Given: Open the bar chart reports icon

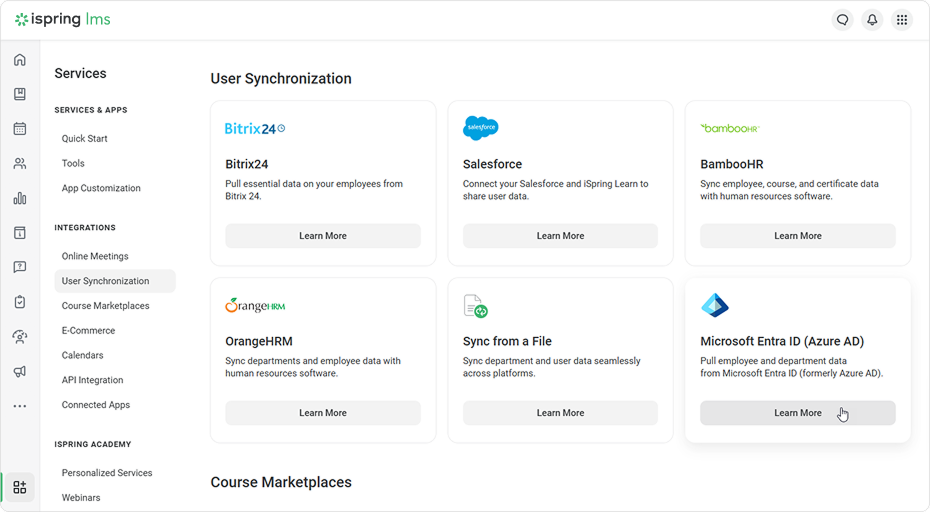Looking at the screenshot, I should 20,198.
